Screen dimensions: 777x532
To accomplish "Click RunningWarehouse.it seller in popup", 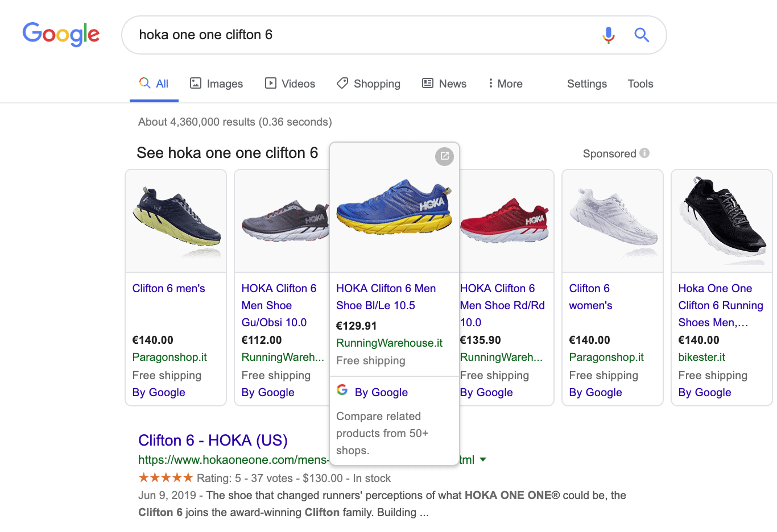I will click(389, 343).
